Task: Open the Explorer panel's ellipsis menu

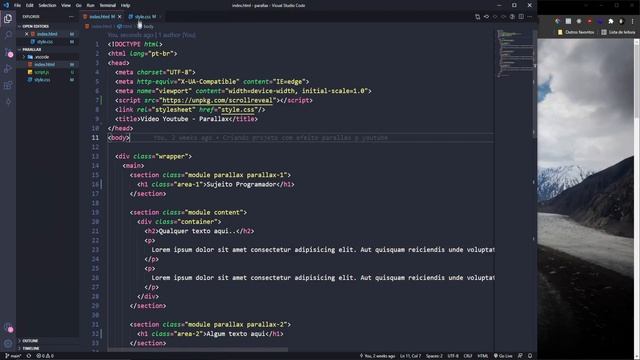Action: (71, 17)
